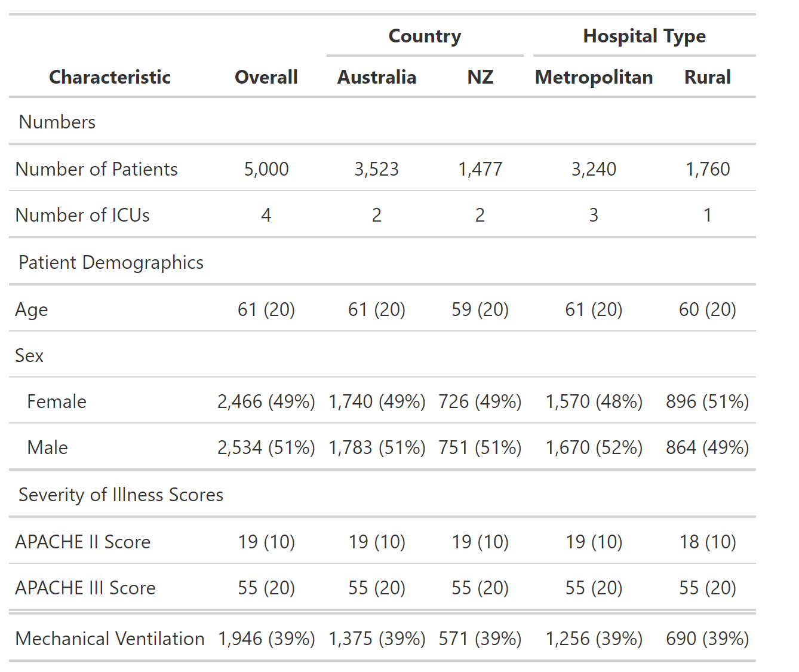Click Severity of Illness Scores heading
This screenshot has width=799, height=672.
click(x=121, y=495)
